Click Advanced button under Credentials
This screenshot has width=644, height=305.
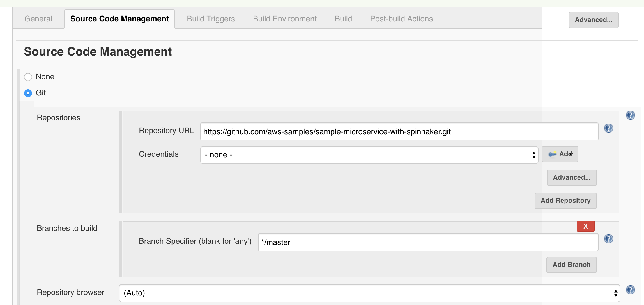572,177
